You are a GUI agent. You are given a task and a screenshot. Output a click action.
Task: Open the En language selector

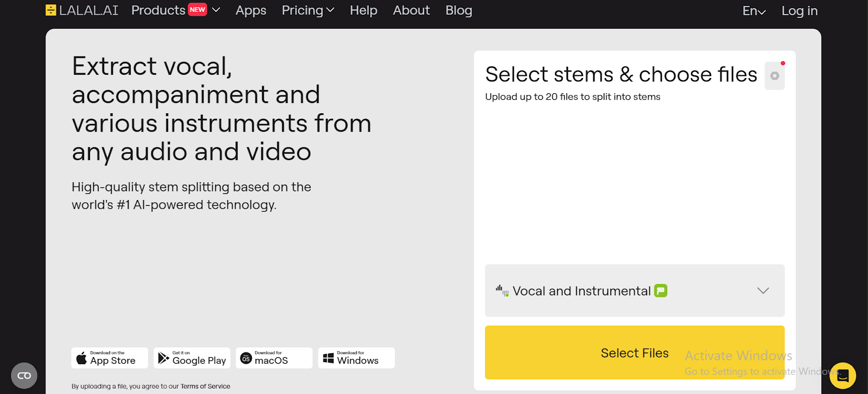coord(754,11)
